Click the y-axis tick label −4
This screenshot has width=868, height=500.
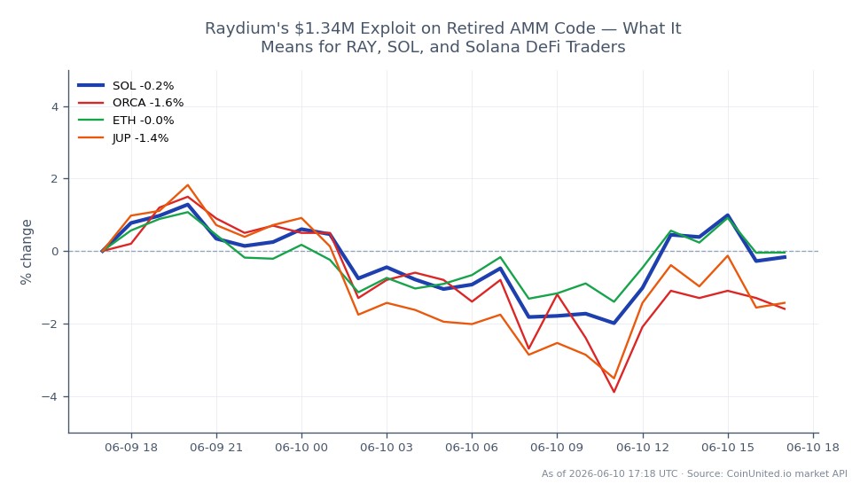point(50,396)
